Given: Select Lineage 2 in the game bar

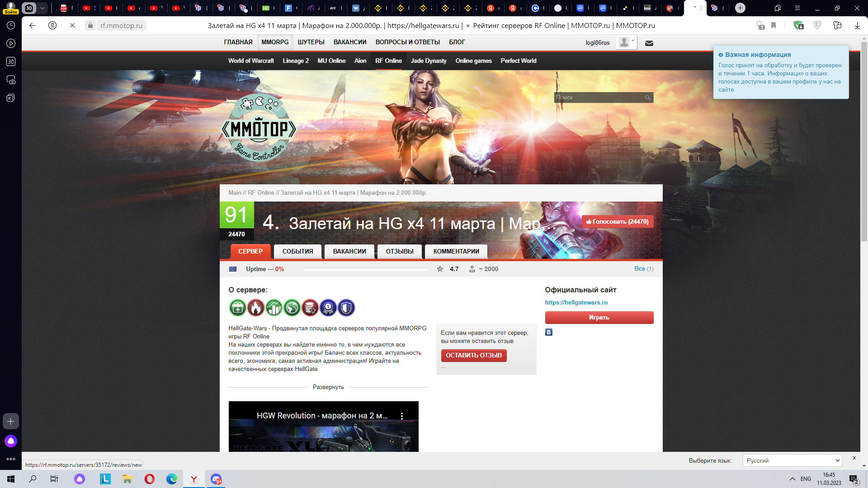Looking at the screenshot, I should tap(296, 61).
